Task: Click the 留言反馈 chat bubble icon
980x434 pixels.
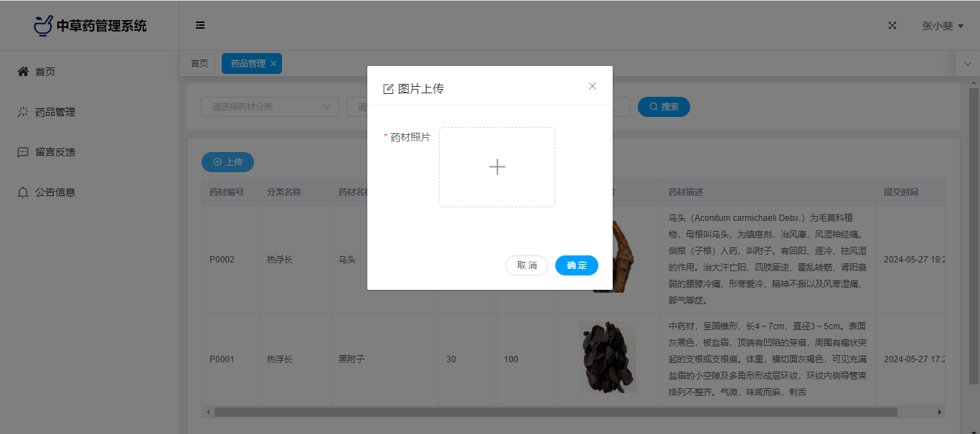Action: [x=23, y=152]
